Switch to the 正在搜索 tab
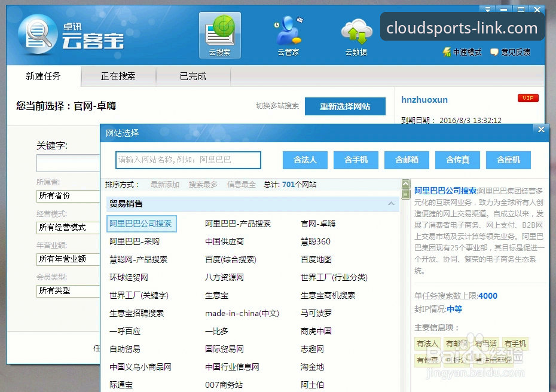556x392 pixels. tap(118, 76)
